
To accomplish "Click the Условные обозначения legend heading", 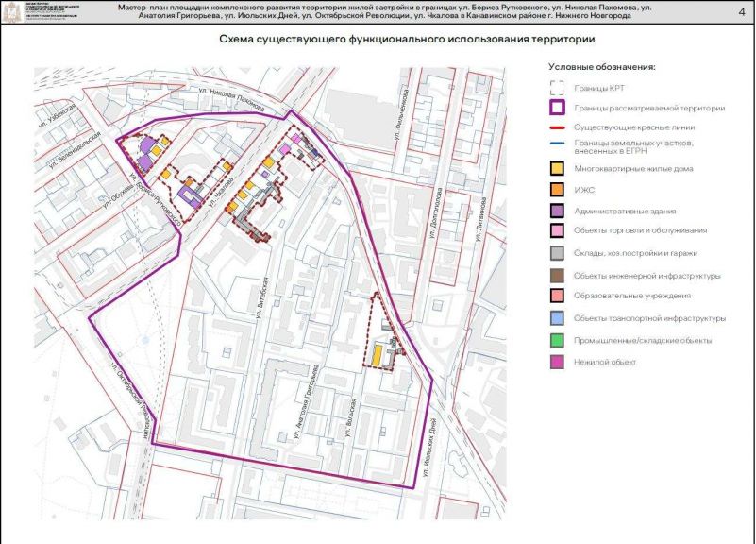I will [602, 67].
